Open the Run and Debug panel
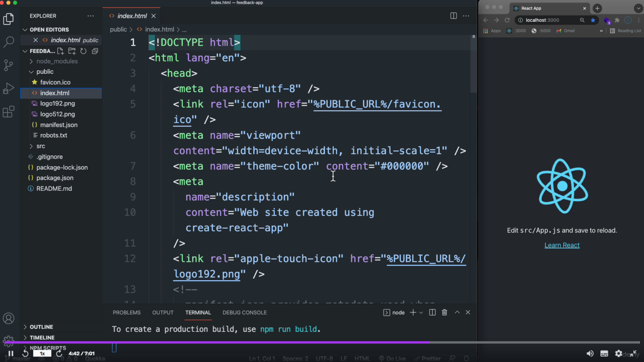644x362 pixels. tap(9, 88)
